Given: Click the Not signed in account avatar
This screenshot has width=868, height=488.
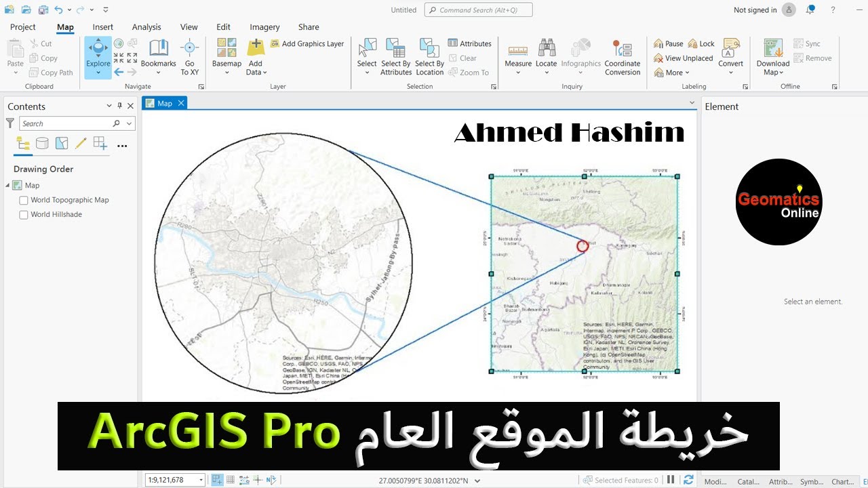Looking at the screenshot, I should [x=789, y=9].
